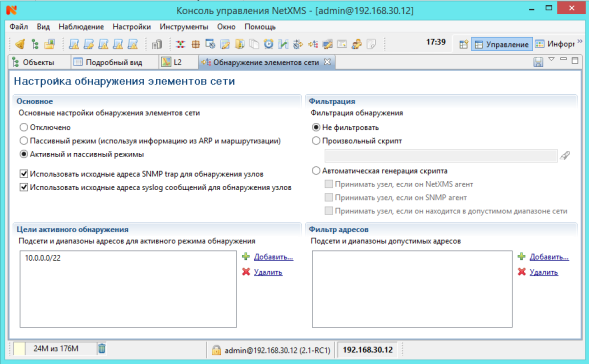
Task: Open the object tree toolbar icon
Action: [35, 44]
